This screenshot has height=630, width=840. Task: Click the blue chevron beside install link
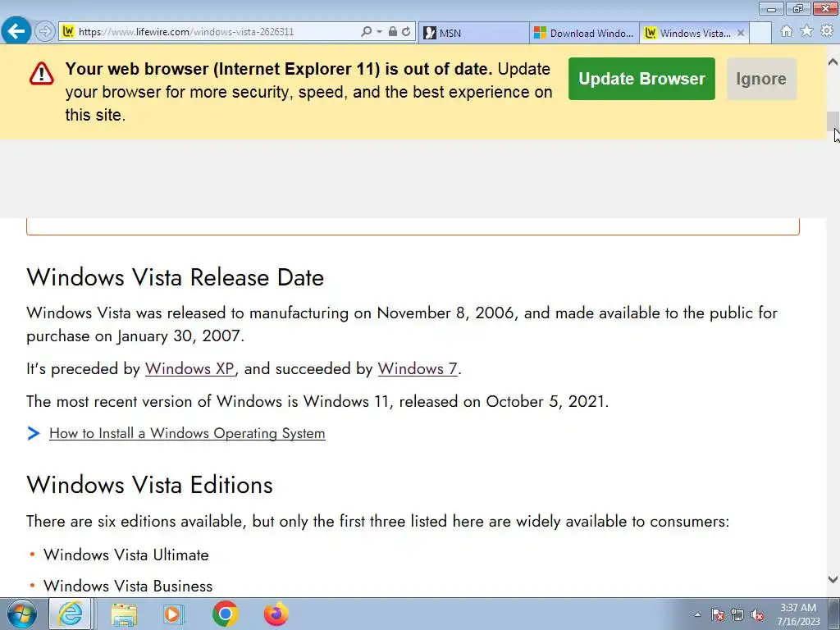(34, 433)
